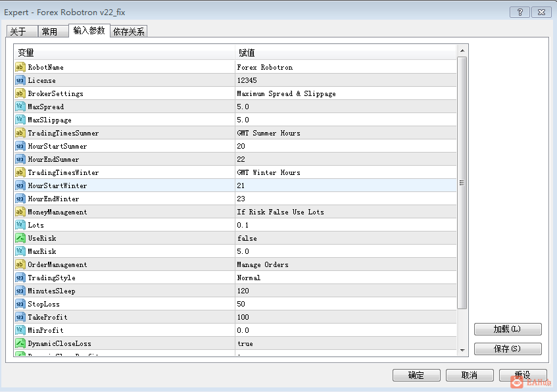This screenshot has height=392, width=557.
Task: Click the 重设 button
Action: (523, 375)
